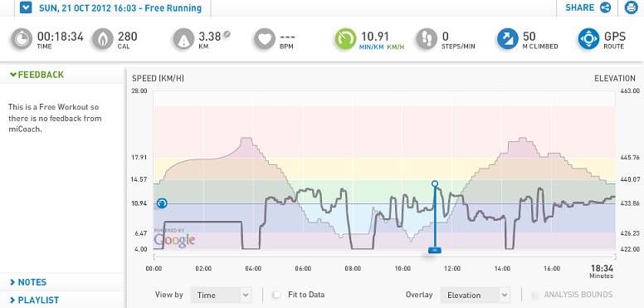Toggle the Analysis Bounds checkbox
This screenshot has width=644, height=308.
click(535, 295)
